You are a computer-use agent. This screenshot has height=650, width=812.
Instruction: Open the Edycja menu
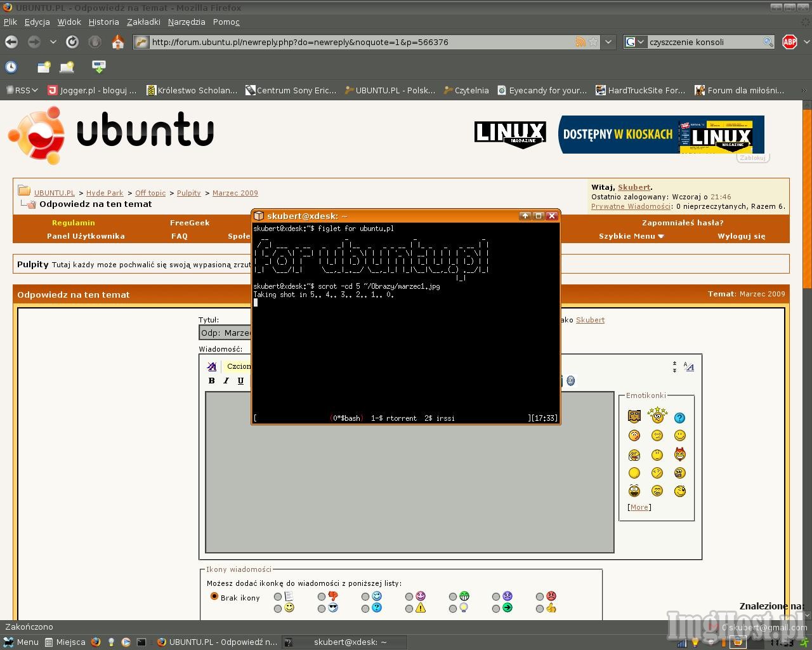click(37, 22)
